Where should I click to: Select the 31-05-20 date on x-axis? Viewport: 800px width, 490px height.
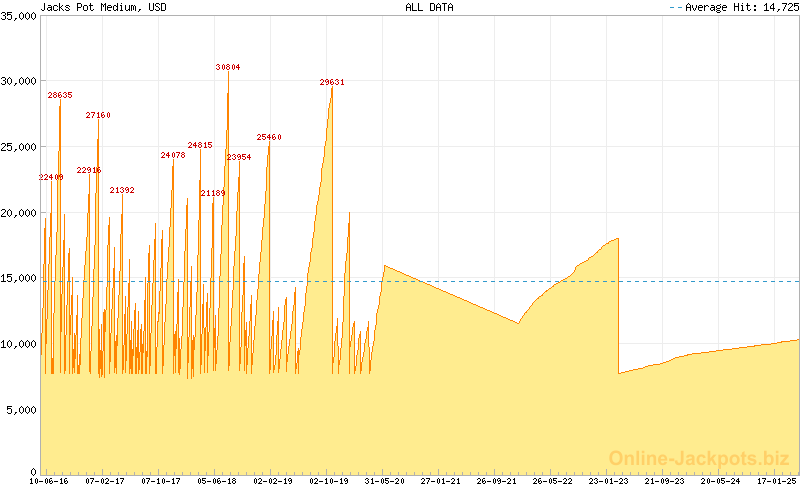(x=385, y=481)
